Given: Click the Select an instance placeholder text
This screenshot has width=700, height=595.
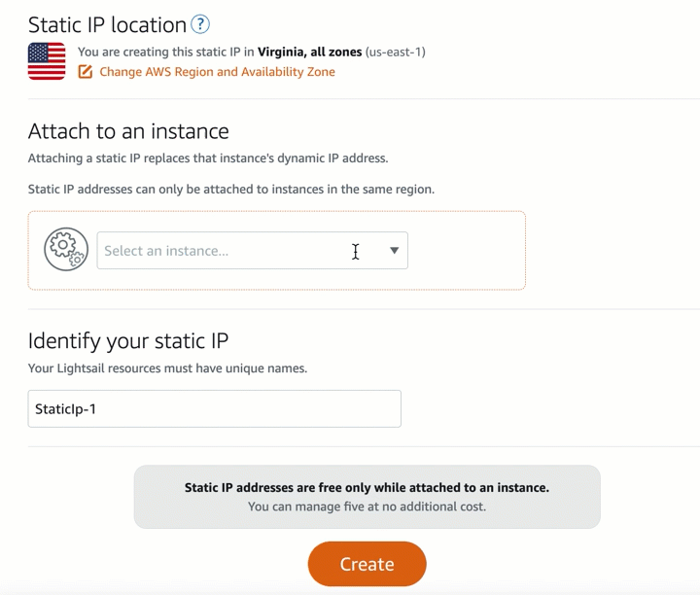Looking at the screenshot, I should 166,251.
